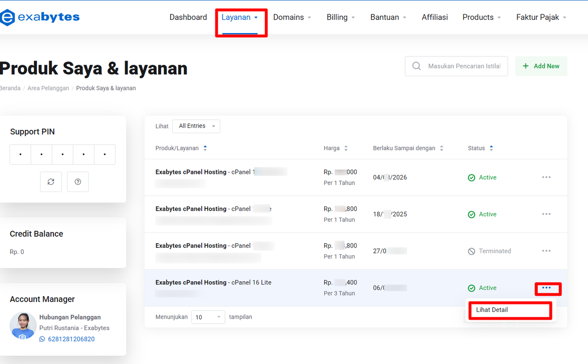Open actions menu for Terminated hosting row
Viewport: 588px width, 364px height.
coord(546,251)
